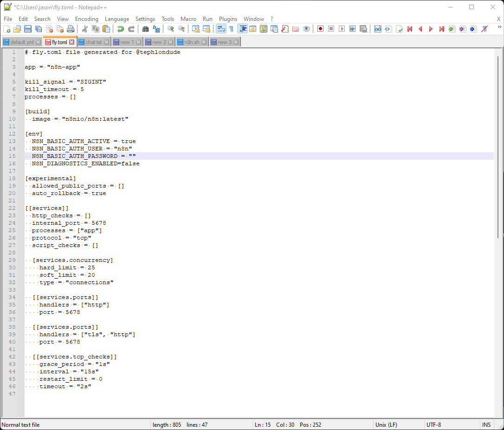Open the Encoding menu
Screen dimensions: 504x430
pyautogui.click(x=86, y=19)
